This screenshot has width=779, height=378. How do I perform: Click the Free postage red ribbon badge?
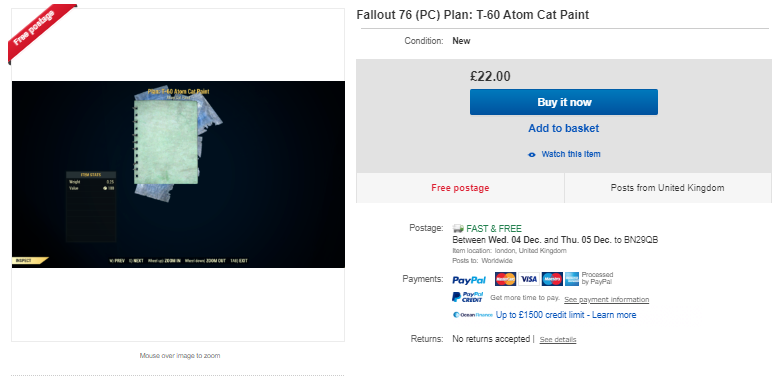click(x=40, y=31)
